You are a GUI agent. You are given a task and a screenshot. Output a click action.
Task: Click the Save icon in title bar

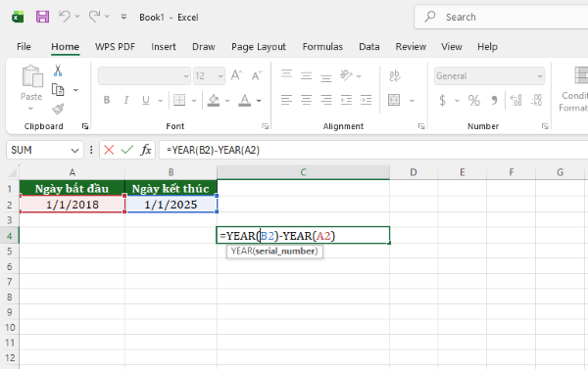(x=42, y=17)
